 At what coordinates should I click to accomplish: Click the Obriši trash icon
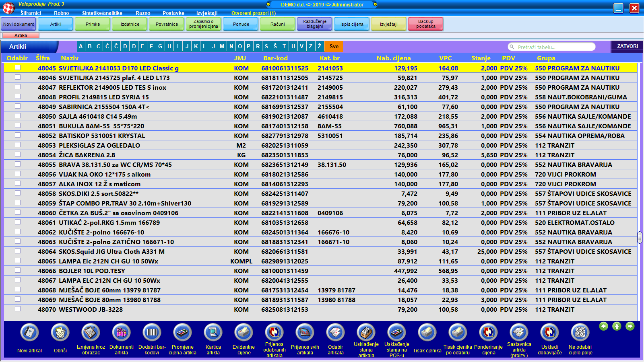60,333
